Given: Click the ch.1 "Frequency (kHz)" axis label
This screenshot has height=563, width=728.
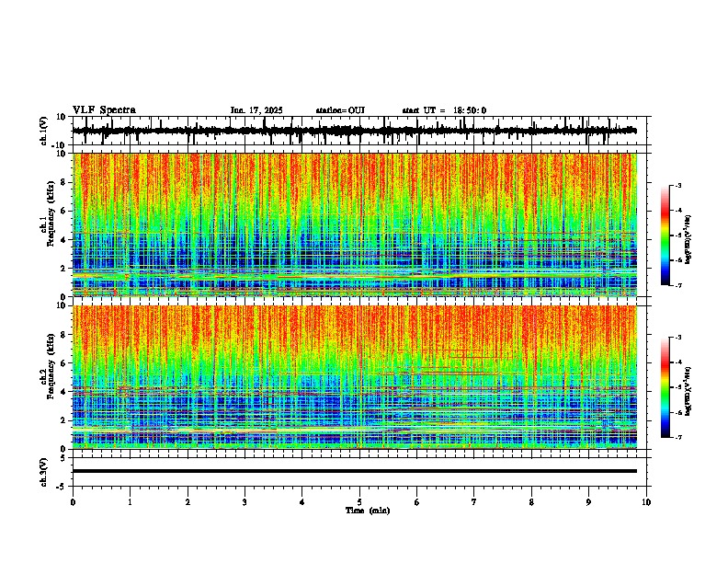Looking at the screenshot, I should pos(51,215).
